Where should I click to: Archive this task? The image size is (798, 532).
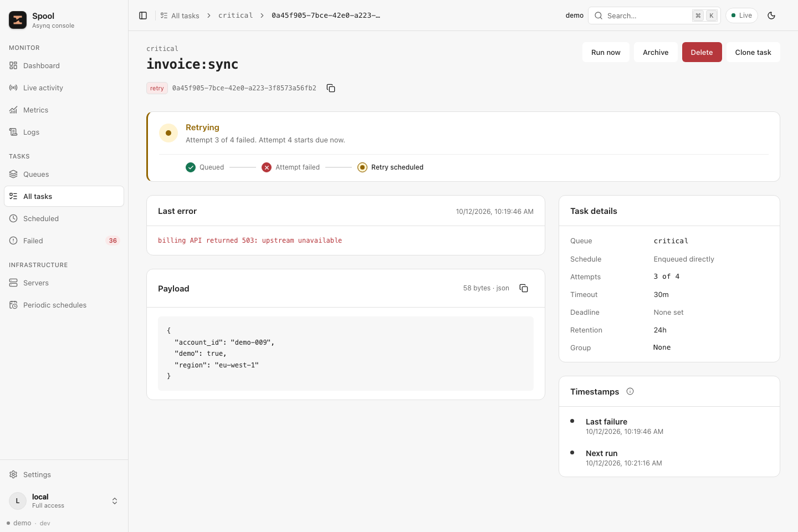[656, 52]
